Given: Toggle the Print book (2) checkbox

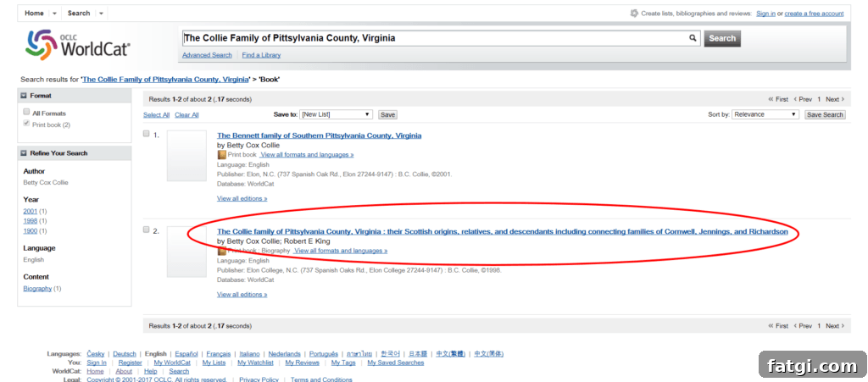Looking at the screenshot, I should tap(26, 124).
